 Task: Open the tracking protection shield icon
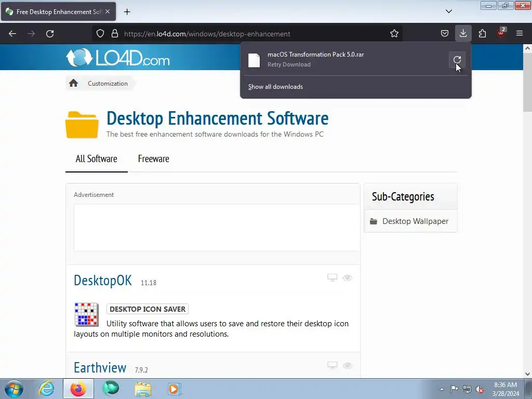(100, 34)
